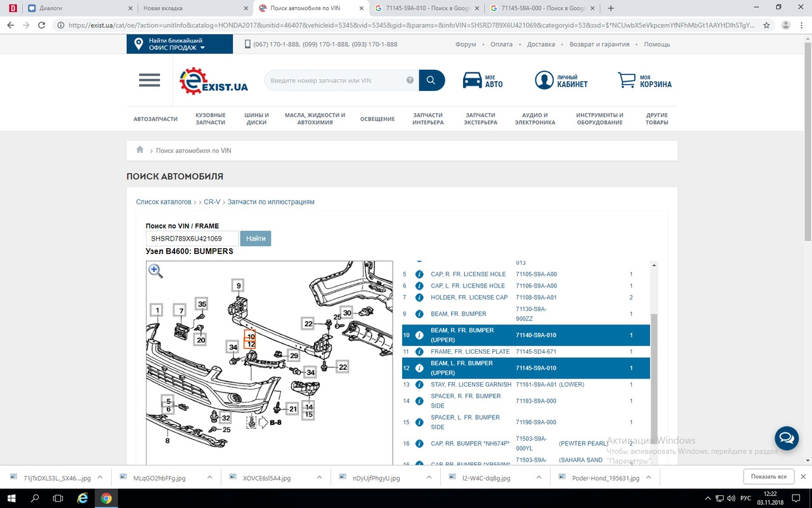
Task: Open Запчасти по иллюстрациям breadcrumb
Action: 271,202
